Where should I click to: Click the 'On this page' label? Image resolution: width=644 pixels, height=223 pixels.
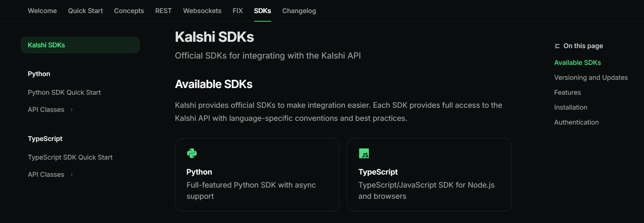(x=583, y=46)
